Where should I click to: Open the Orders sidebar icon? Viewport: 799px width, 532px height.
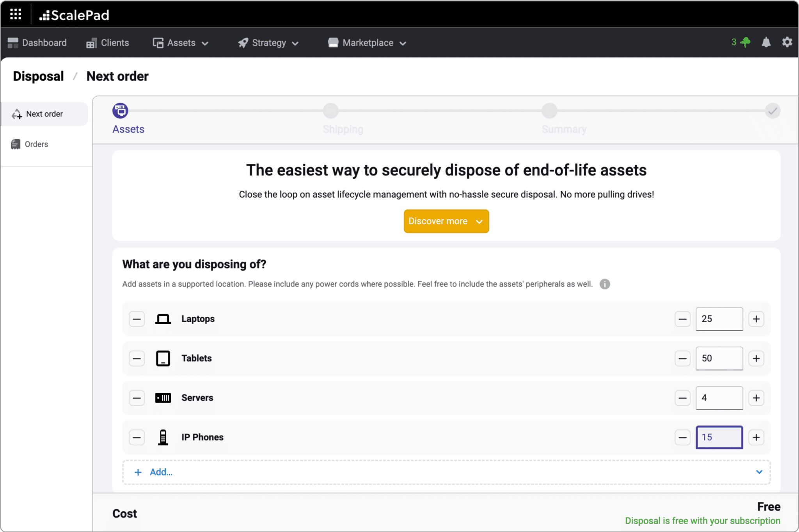click(16, 144)
